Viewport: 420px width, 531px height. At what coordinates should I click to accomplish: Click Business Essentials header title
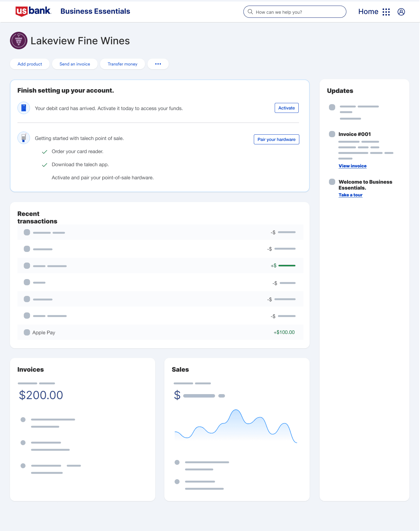pos(95,11)
